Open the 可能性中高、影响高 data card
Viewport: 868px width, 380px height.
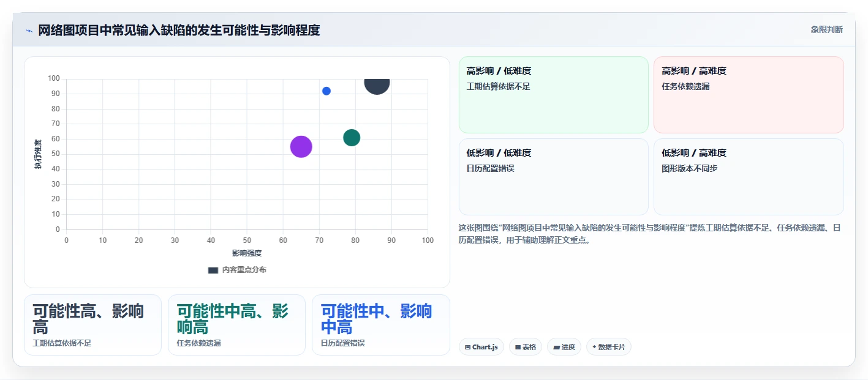click(x=236, y=325)
